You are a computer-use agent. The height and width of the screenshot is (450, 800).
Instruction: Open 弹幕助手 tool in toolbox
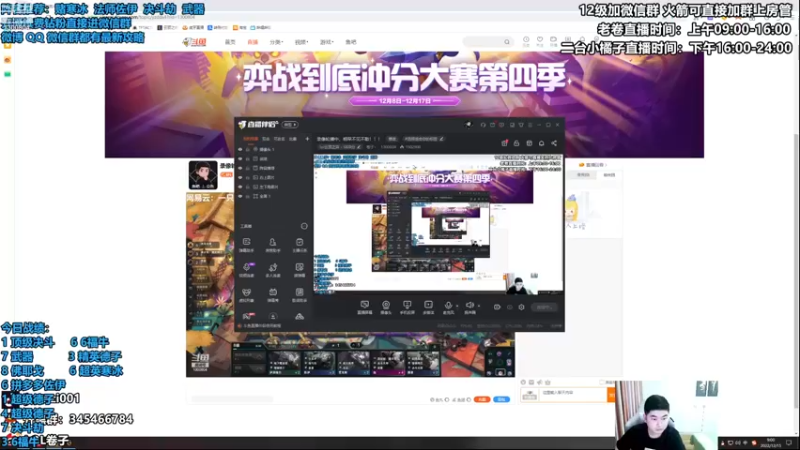pos(246,245)
